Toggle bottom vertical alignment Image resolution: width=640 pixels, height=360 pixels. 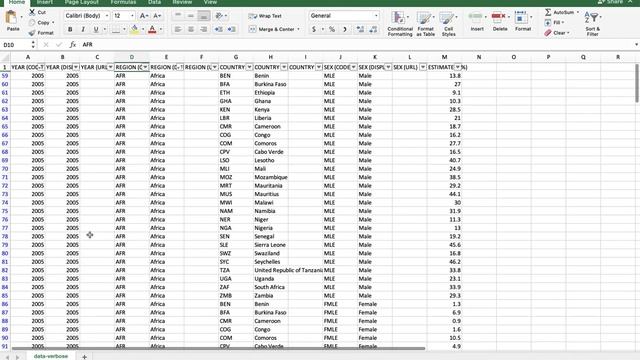coord(204,16)
